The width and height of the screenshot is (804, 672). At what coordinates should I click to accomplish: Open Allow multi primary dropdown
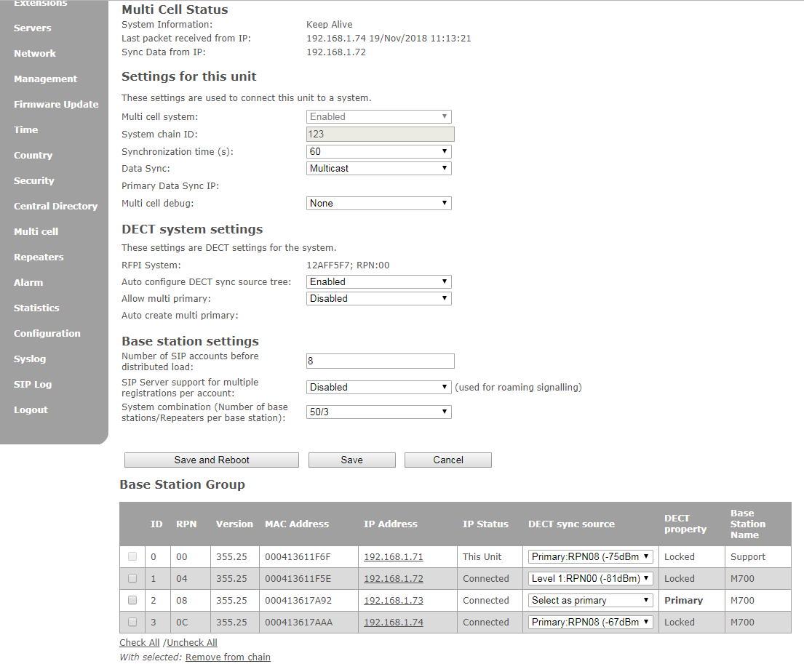[x=379, y=298]
